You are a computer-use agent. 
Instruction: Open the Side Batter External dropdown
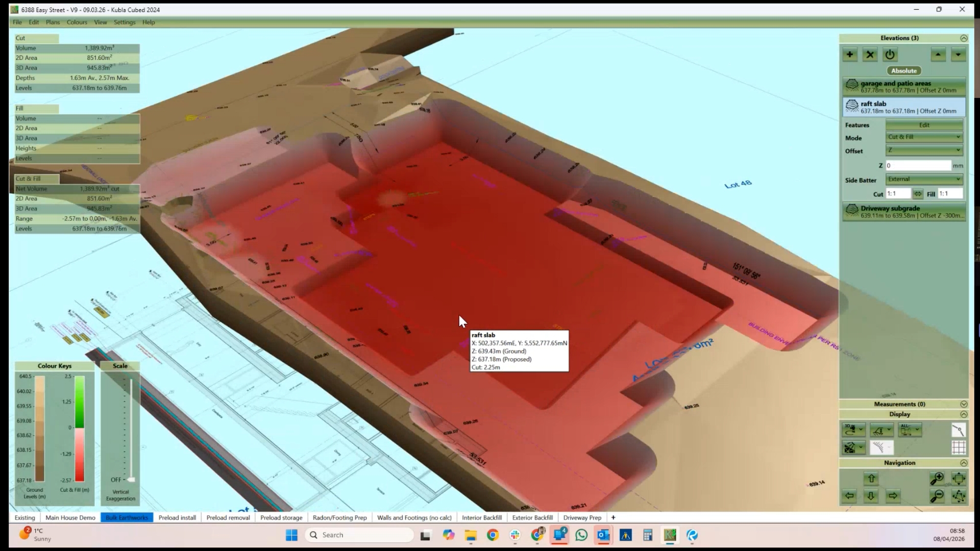click(x=924, y=180)
